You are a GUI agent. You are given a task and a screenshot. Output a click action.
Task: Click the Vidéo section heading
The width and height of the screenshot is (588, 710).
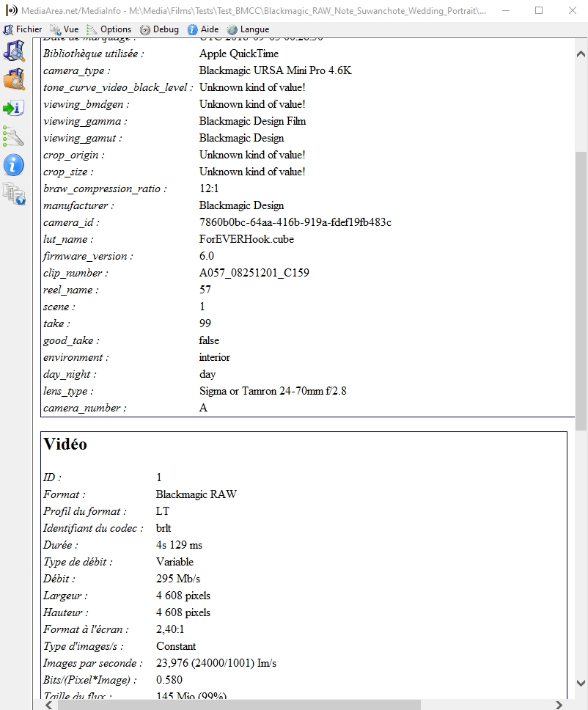(65, 444)
